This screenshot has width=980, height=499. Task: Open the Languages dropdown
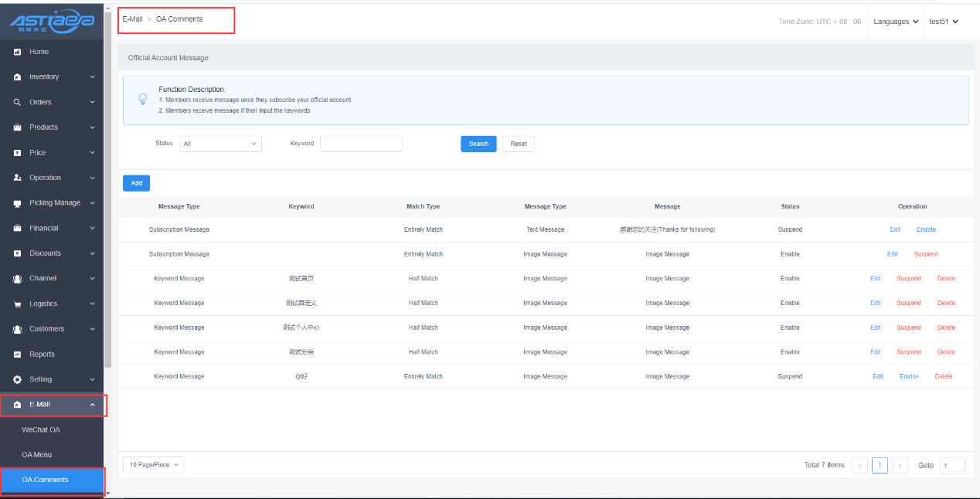(896, 22)
